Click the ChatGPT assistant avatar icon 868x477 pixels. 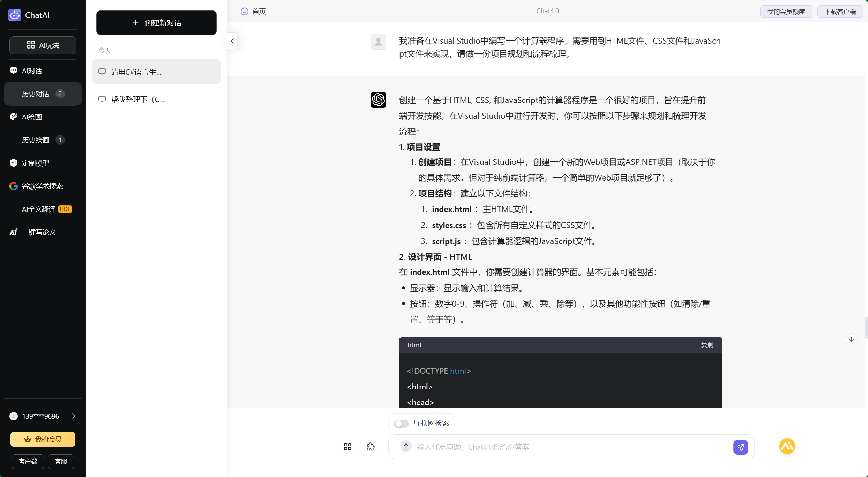tap(378, 100)
